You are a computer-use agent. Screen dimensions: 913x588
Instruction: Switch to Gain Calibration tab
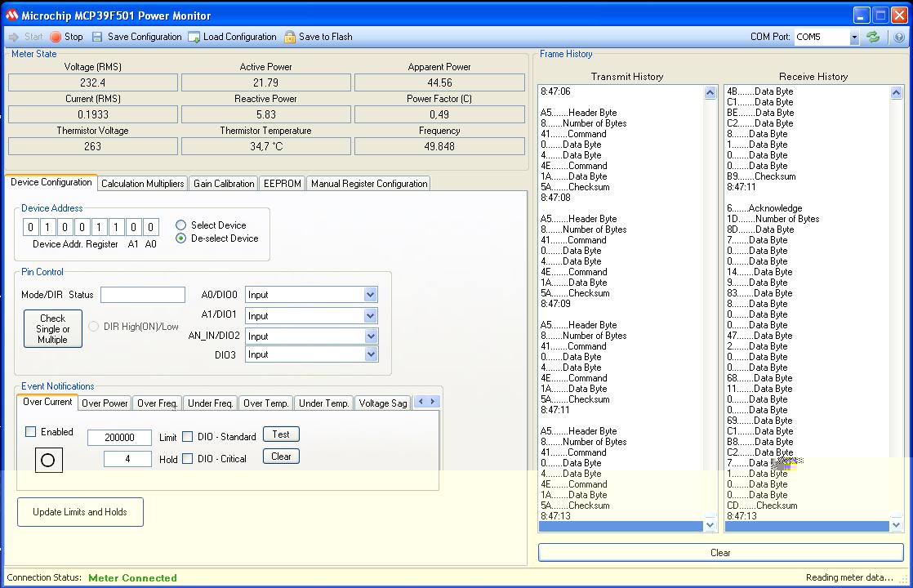(224, 184)
